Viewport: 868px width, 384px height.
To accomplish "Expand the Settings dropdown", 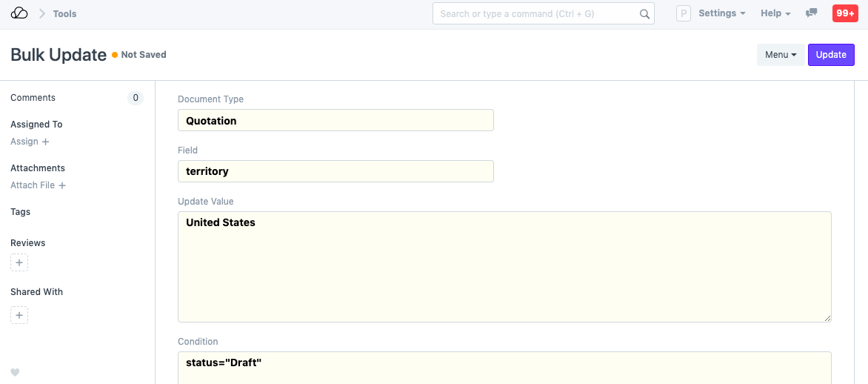I will (x=721, y=13).
